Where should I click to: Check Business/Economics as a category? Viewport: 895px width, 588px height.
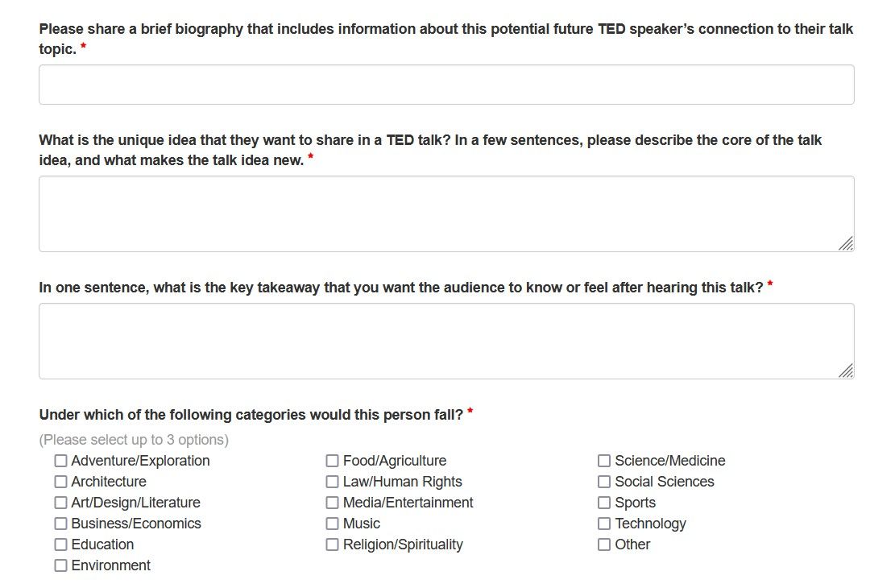(x=60, y=523)
